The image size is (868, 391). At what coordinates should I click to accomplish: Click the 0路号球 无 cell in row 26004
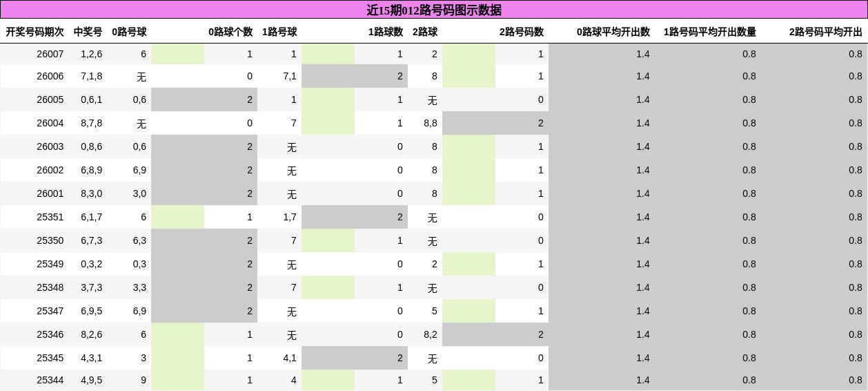[x=141, y=124]
